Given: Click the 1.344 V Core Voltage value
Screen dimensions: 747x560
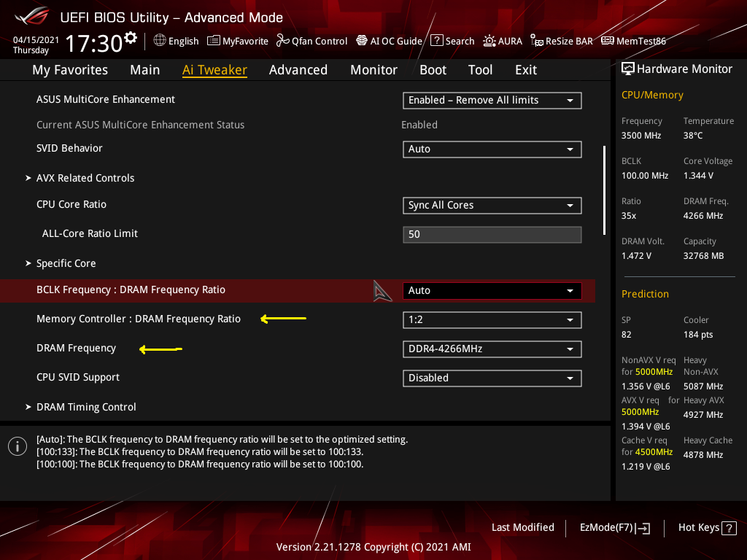Looking at the screenshot, I should (698, 176).
